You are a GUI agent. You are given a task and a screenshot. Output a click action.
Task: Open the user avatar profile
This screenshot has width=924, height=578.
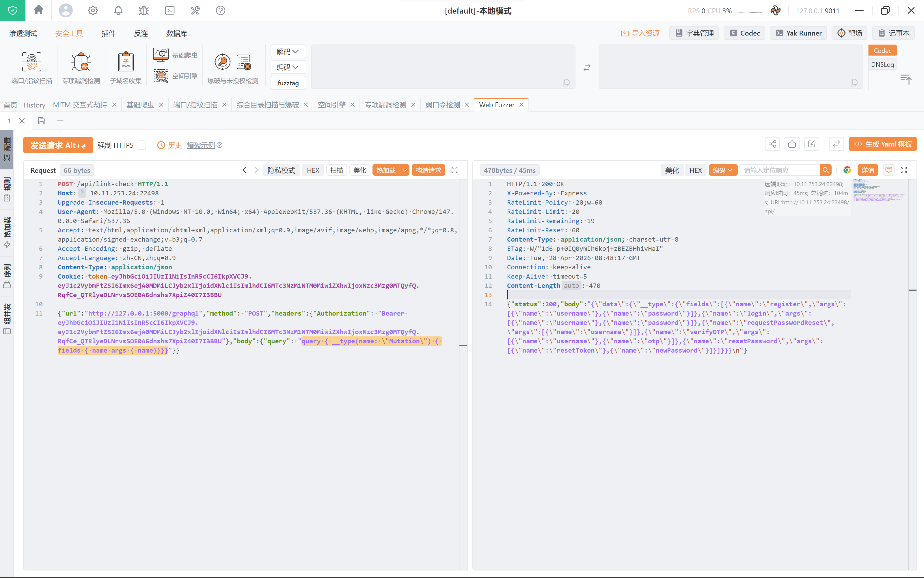pyautogui.click(x=66, y=10)
